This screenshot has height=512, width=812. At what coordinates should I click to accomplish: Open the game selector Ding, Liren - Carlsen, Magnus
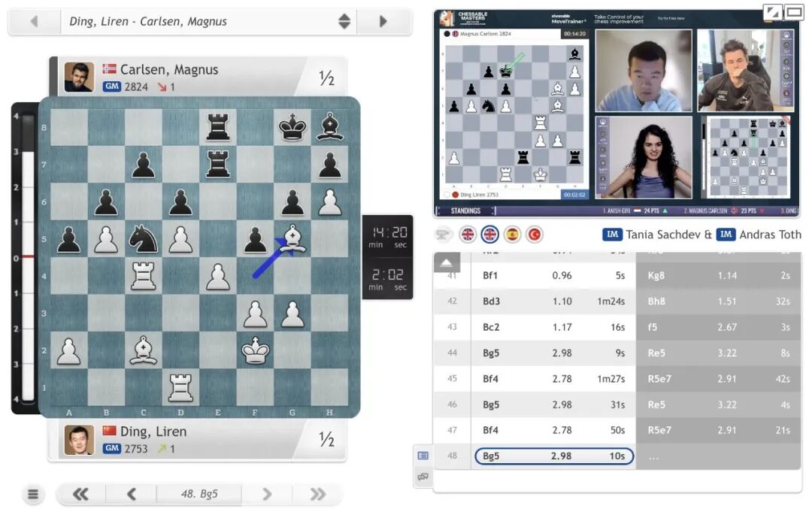pos(208,21)
